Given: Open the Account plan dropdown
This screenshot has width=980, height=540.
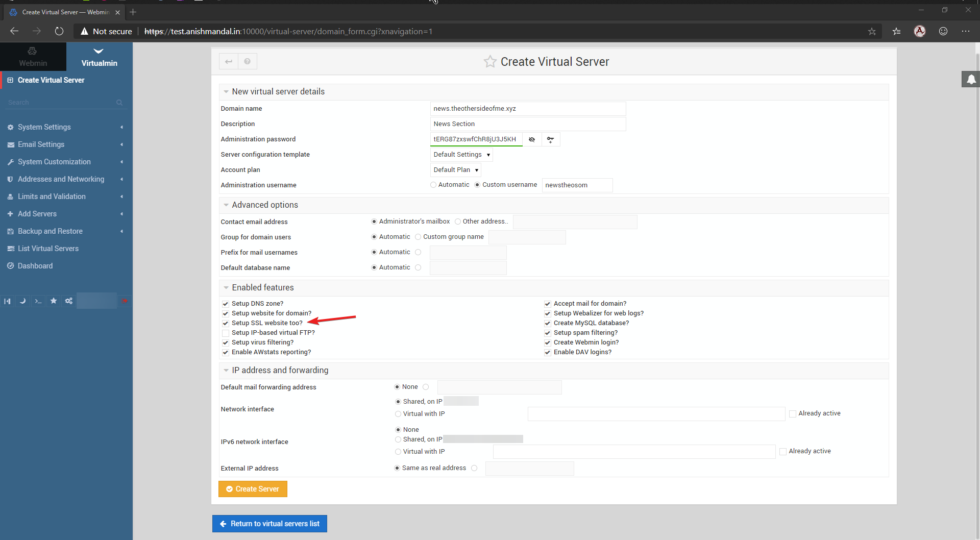Looking at the screenshot, I should pyautogui.click(x=455, y=169).
